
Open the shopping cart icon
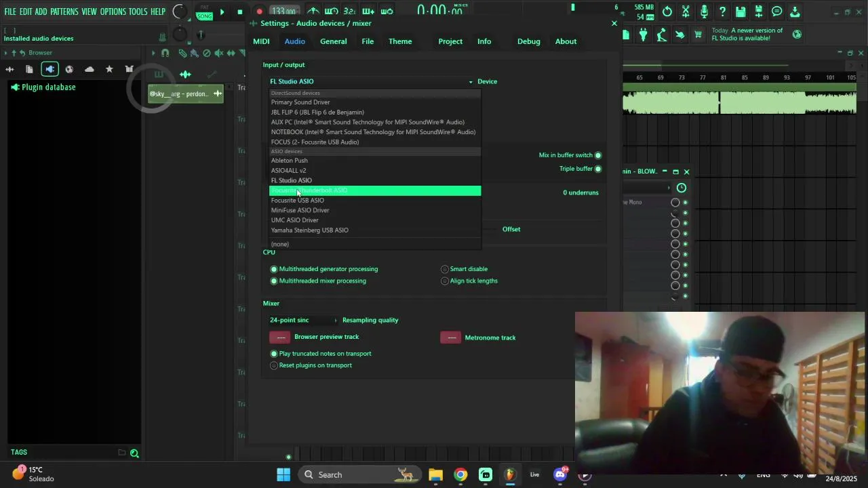[698, 35]
